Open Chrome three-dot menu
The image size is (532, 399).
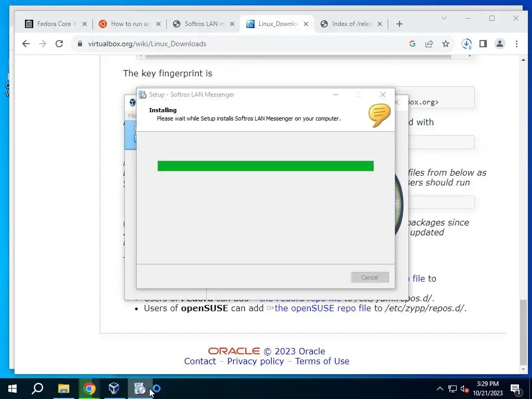pos(516,44)
